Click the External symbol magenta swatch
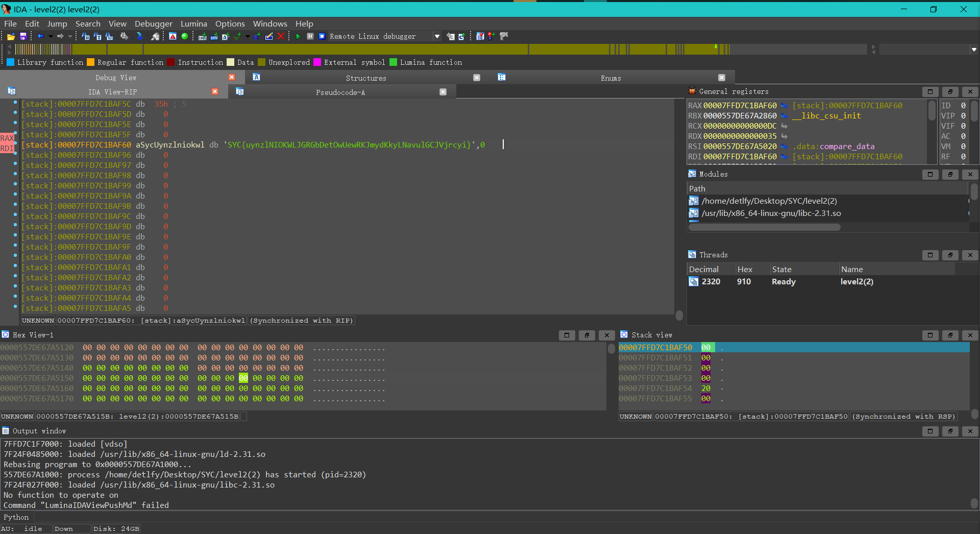Viewport: 980px width, 534px height. point(317,62)
